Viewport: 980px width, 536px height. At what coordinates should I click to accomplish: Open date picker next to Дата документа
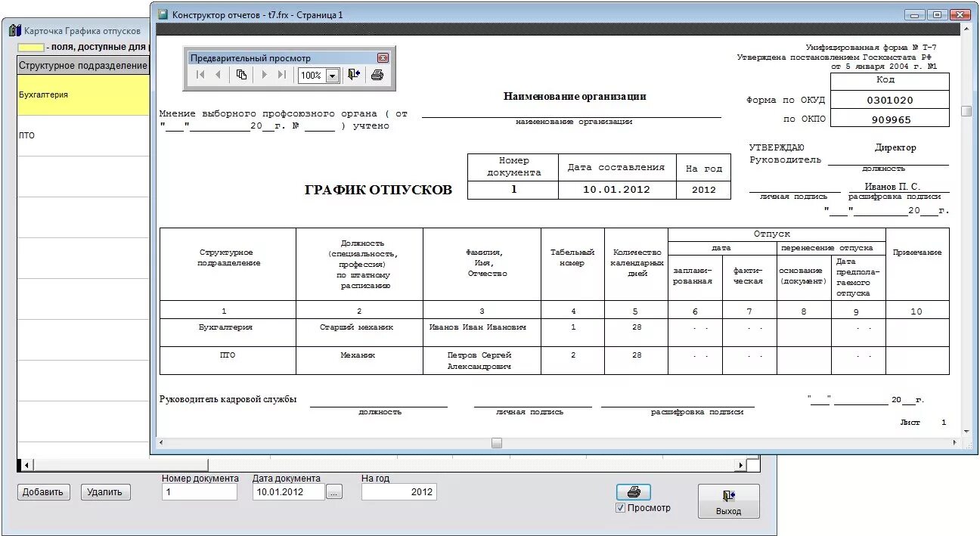click(x=335, y=492)
